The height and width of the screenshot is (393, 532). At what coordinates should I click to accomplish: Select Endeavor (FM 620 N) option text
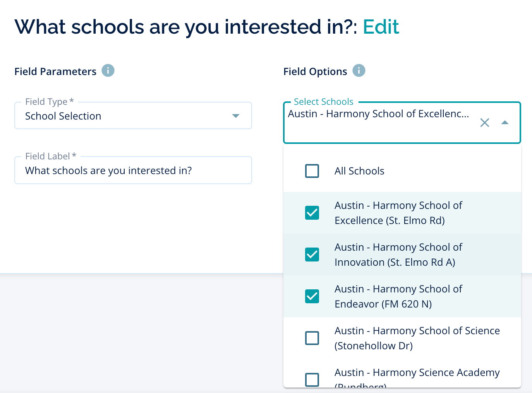click(398, 296)
